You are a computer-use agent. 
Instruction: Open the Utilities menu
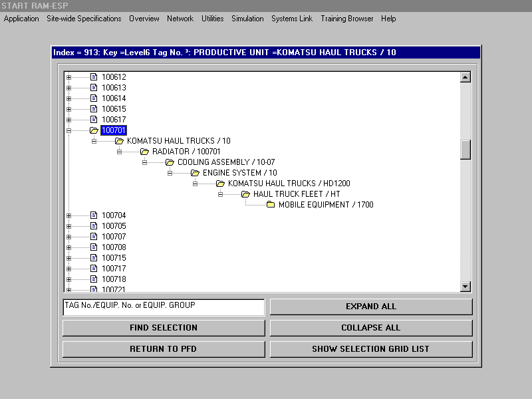coord(213,19)
